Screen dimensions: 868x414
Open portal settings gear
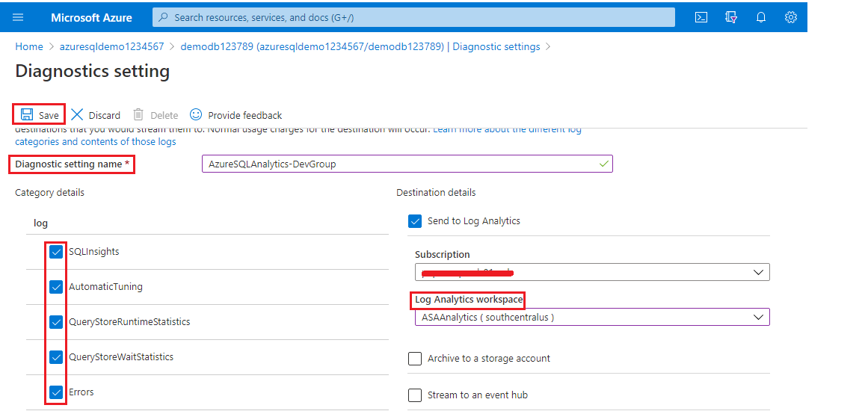791,17
